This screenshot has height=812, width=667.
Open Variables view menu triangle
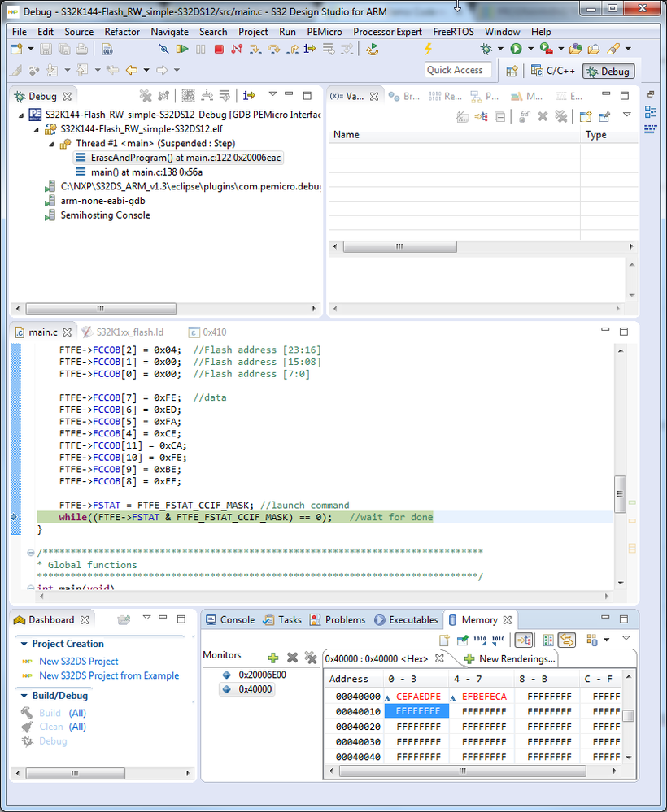coord(626,115)
